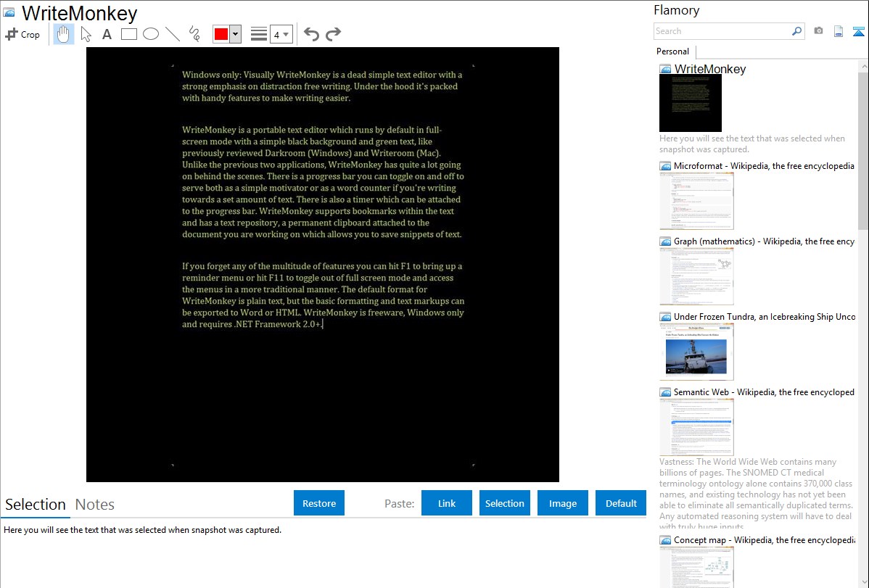Paste as Selection button
Viewport: 869px width, 588px height.
504,503
